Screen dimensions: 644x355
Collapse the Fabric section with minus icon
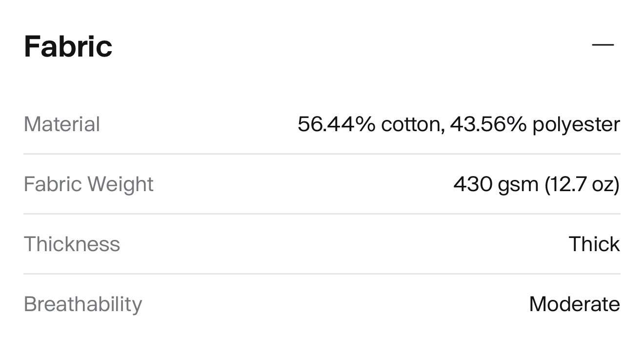pyautogui.click(x=603, y=45)
